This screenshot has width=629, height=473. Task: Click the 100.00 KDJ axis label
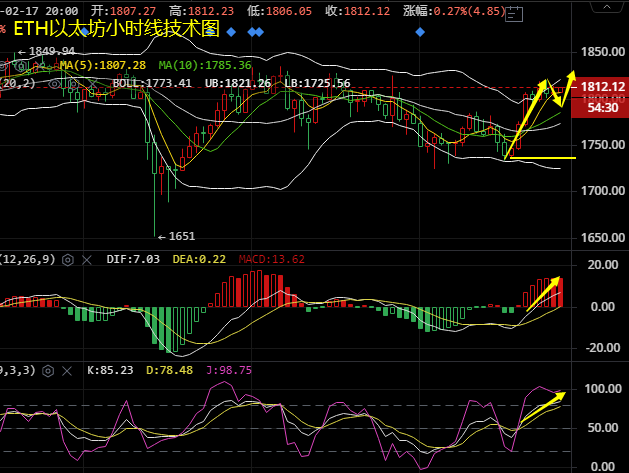[603, 389]
